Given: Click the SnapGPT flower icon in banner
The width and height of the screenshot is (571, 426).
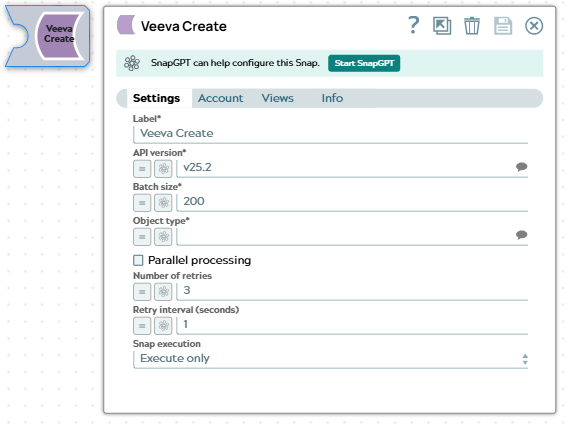Looking at the screenshot, I should point(132,63).
